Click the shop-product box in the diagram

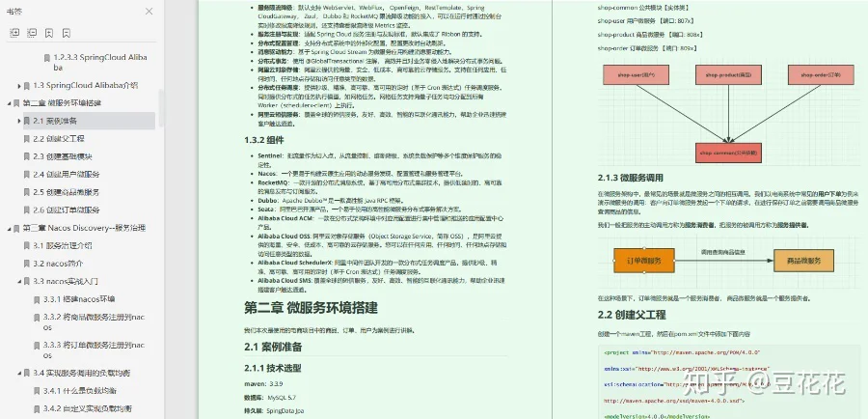pos(728,75)
